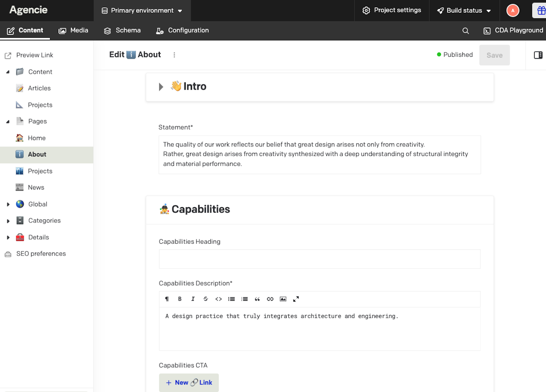
Task: Open the three-dot menu beside Edit About
Action: pos(174,55)
